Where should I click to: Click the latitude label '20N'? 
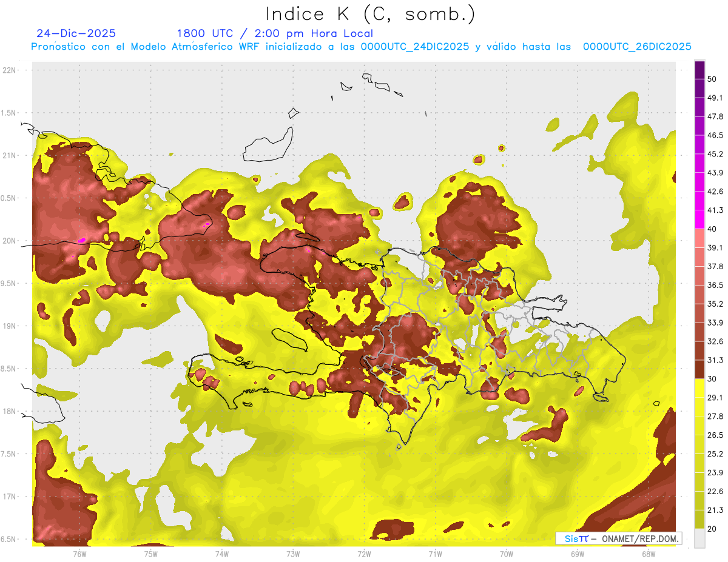[x=10, y=241]
